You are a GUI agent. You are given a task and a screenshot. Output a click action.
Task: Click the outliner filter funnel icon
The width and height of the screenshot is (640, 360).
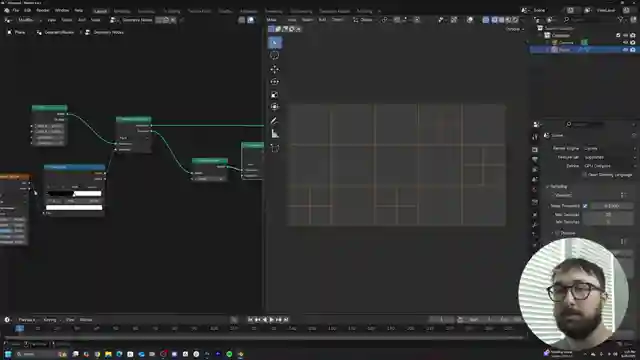(621, 20)
